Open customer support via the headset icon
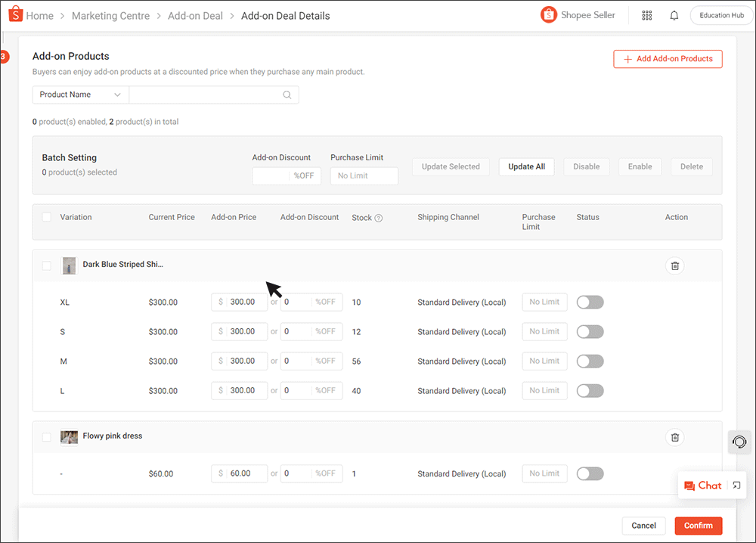 (x=739, y=442)
